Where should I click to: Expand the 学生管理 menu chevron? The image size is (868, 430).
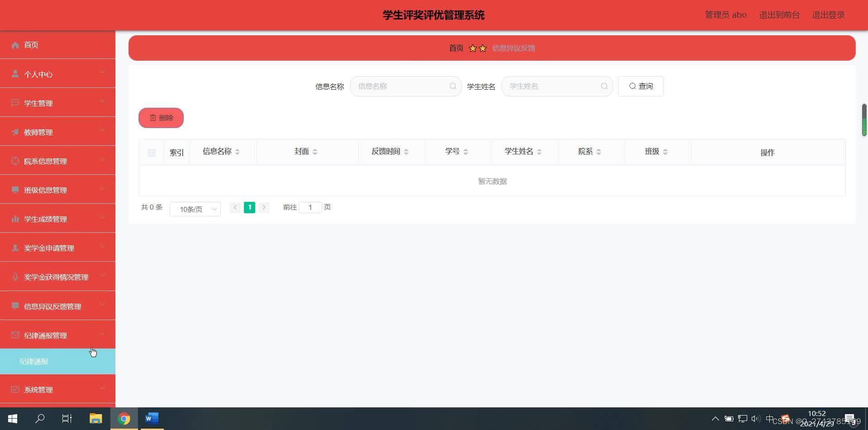pyautogui.click(x=102, y=101)
